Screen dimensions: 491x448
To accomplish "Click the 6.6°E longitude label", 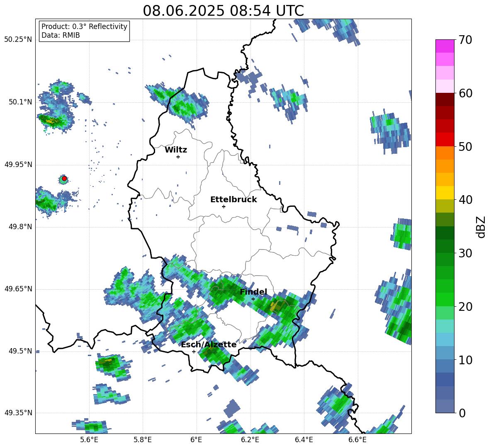I will tap(357, 440).
